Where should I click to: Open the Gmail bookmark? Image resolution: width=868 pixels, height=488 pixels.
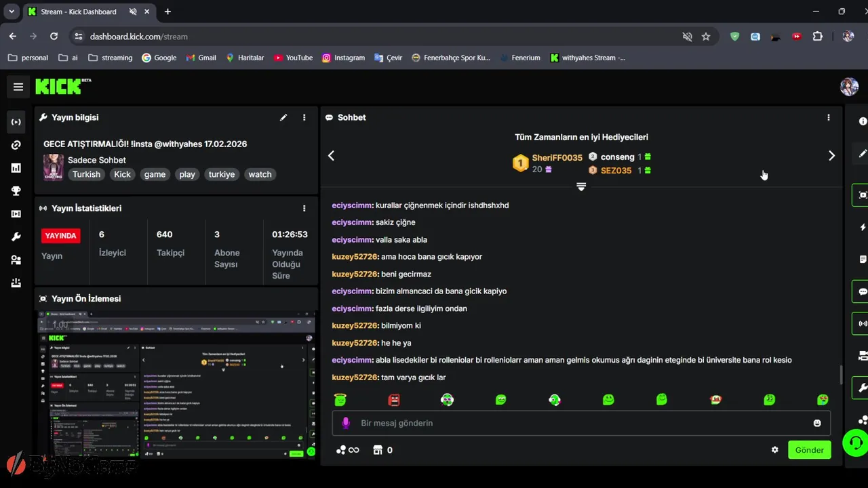click(201, 58)
